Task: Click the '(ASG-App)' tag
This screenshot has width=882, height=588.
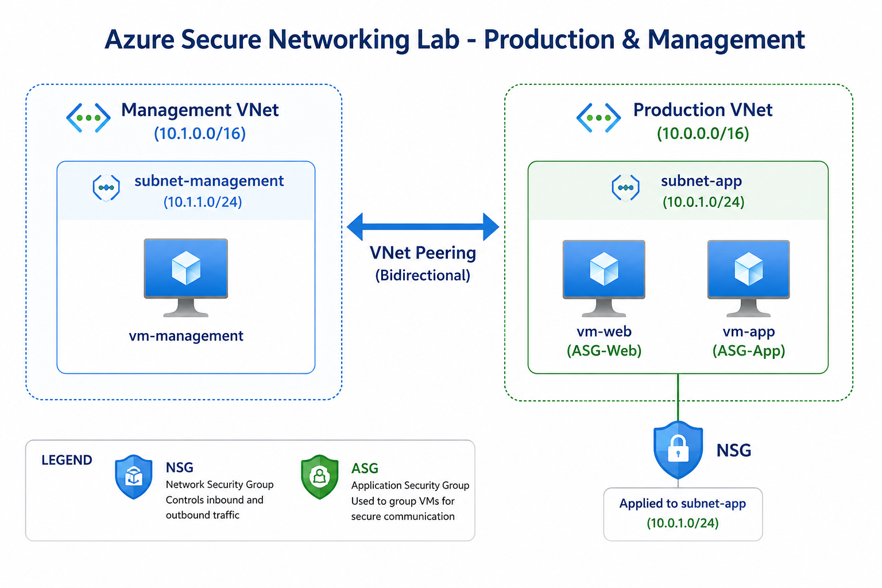Action: pos(749,351)
